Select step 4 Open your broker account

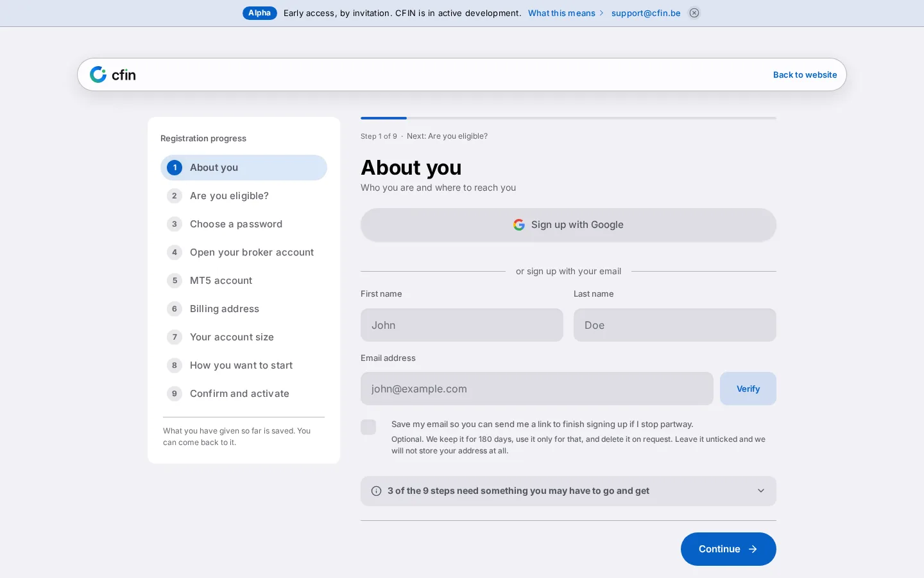coord(244,252)
